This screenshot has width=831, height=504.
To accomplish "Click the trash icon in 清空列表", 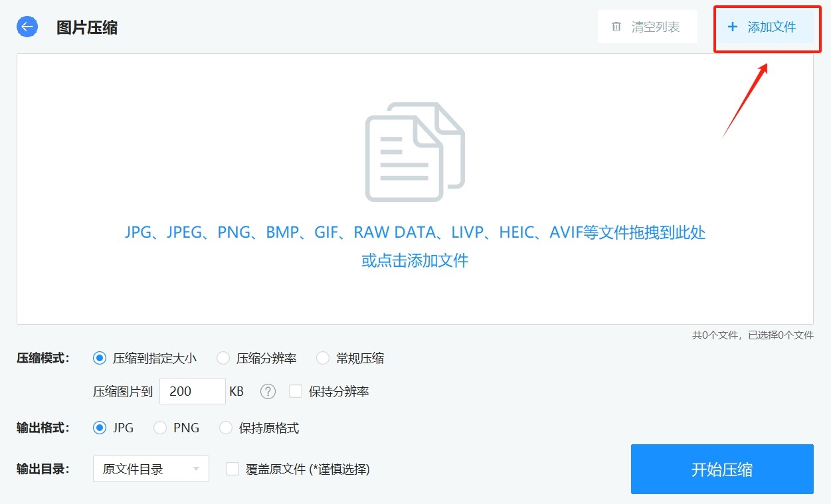I will [x=616, y=27].
